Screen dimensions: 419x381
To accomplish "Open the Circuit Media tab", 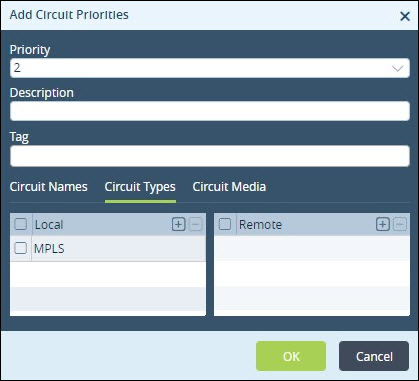I will pos(229,187).
